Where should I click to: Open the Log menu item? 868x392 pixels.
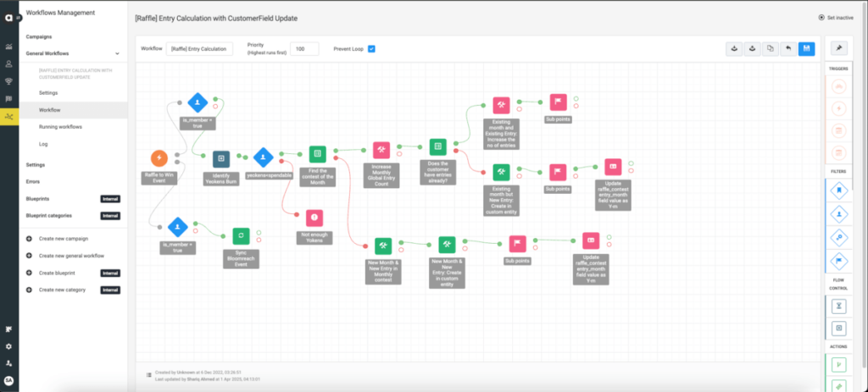43,144
